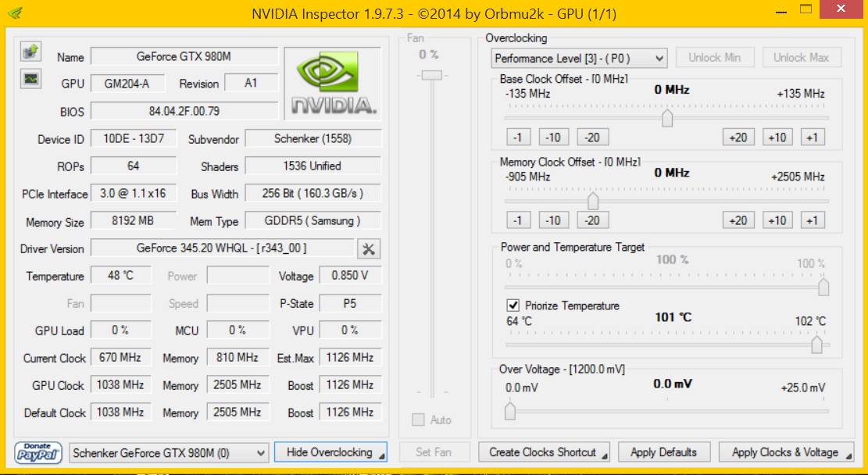
Task: Click the Default Clock field 1038 MHz
Action: pyautogui.click(x=120, y=412)
